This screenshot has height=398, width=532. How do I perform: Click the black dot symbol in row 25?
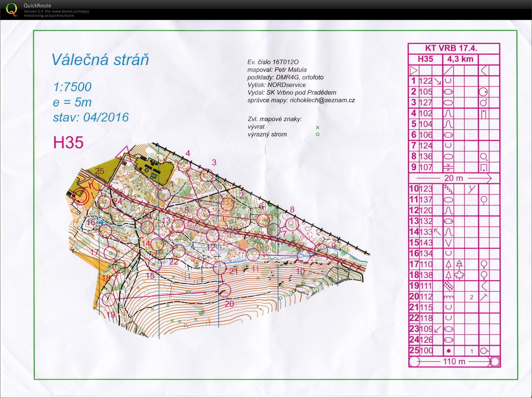449,351
